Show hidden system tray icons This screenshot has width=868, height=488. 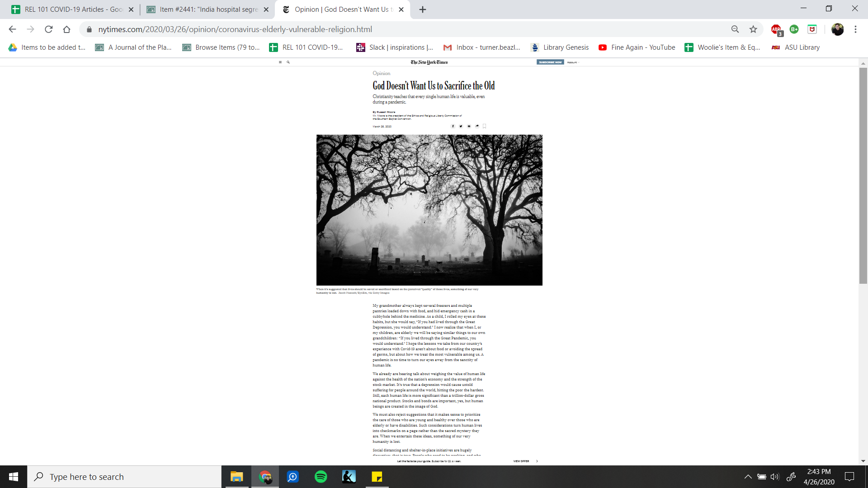pyautogui.click(x=748, y=477)
